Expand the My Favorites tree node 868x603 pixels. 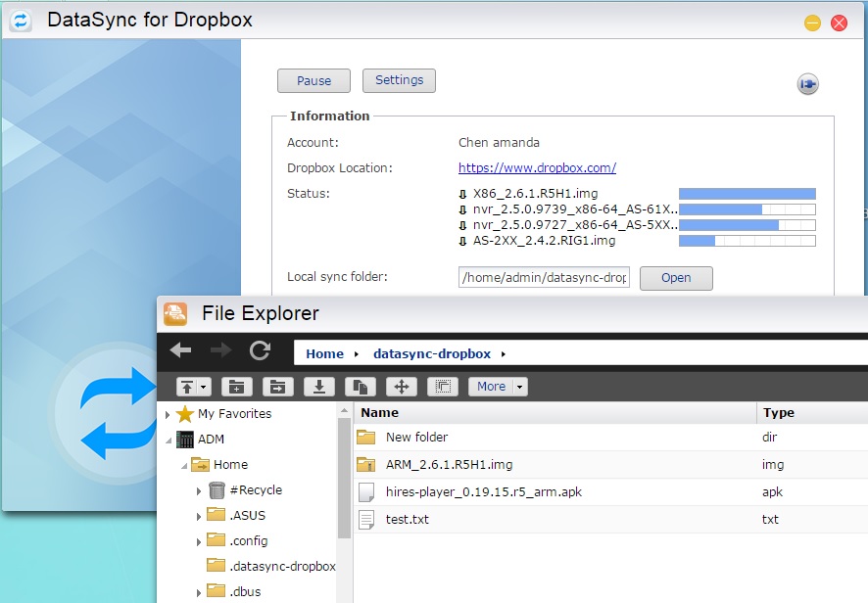[168, 414]
